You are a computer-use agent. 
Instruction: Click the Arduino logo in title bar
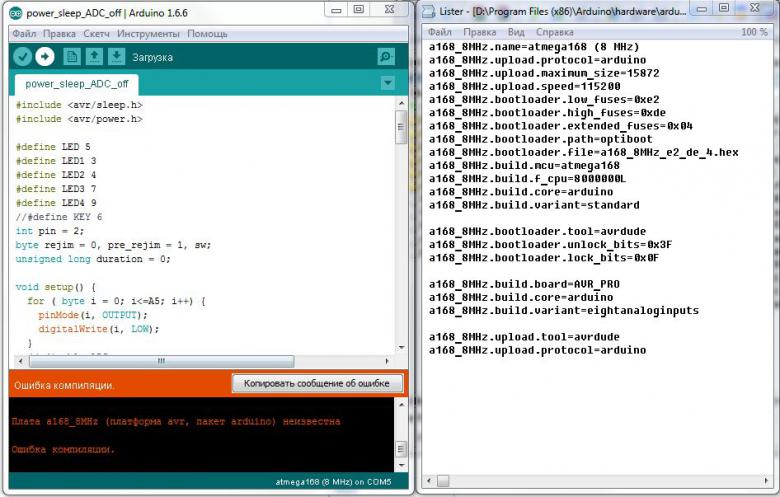click(x=16, y=13)
